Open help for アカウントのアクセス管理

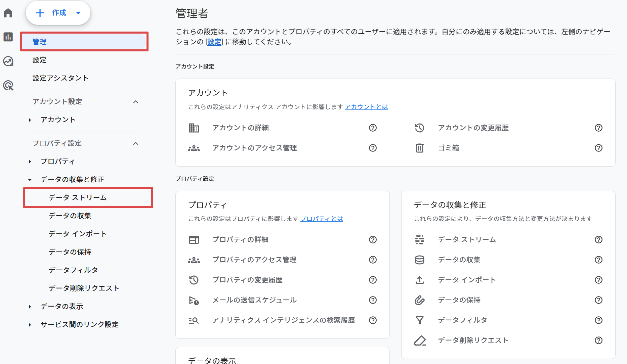point(373,148)
